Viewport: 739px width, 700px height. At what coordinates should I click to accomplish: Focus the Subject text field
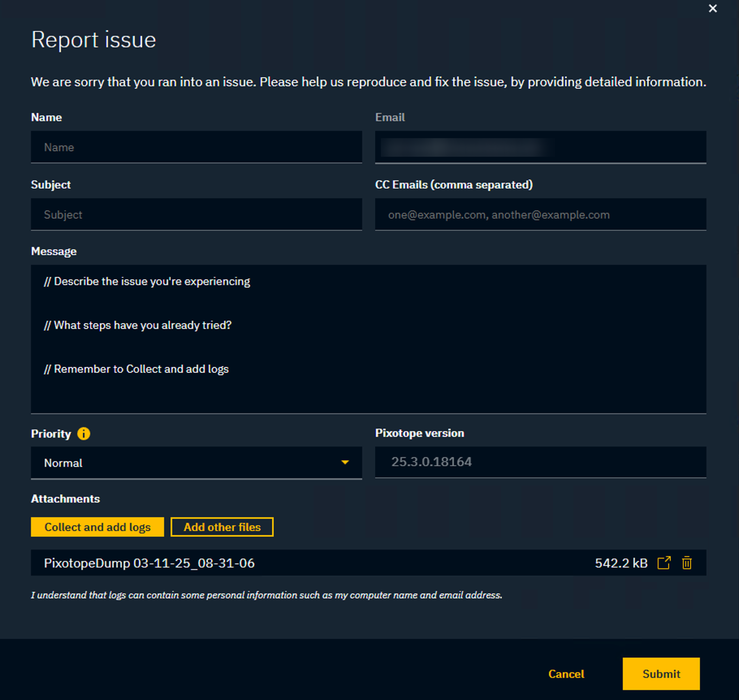point(196,214)
